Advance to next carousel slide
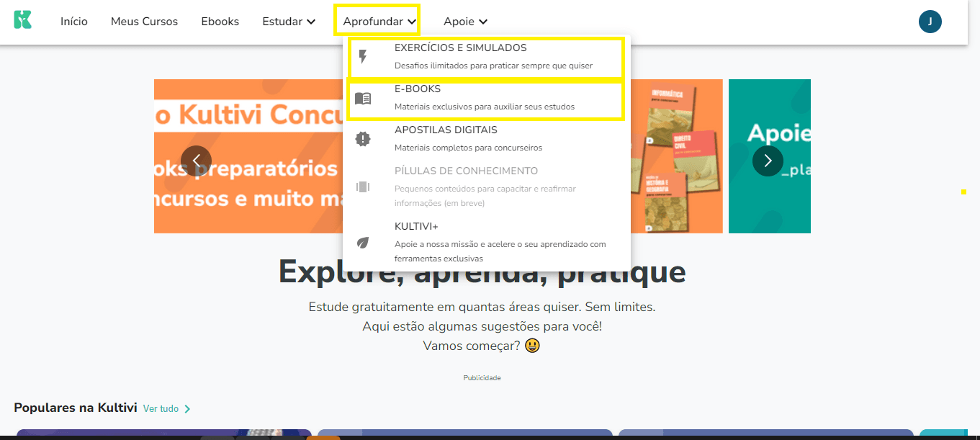980x440 pixels. coord(768,161)
